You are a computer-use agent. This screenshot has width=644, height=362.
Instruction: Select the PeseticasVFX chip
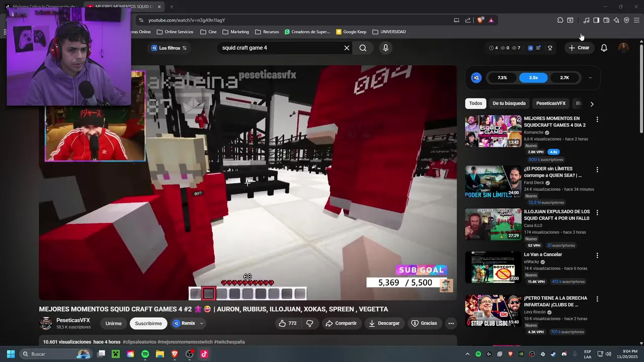[551, 104]
